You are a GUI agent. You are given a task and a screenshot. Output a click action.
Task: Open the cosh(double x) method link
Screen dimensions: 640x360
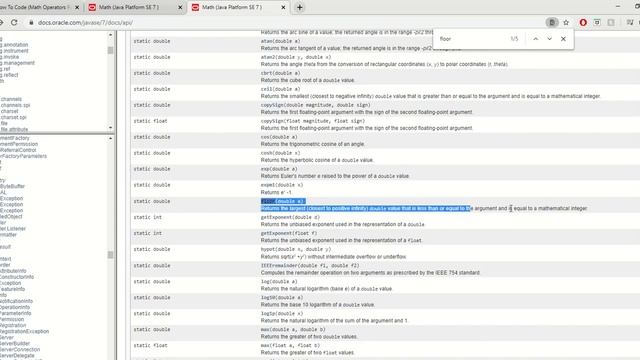[x=280, y=153]
